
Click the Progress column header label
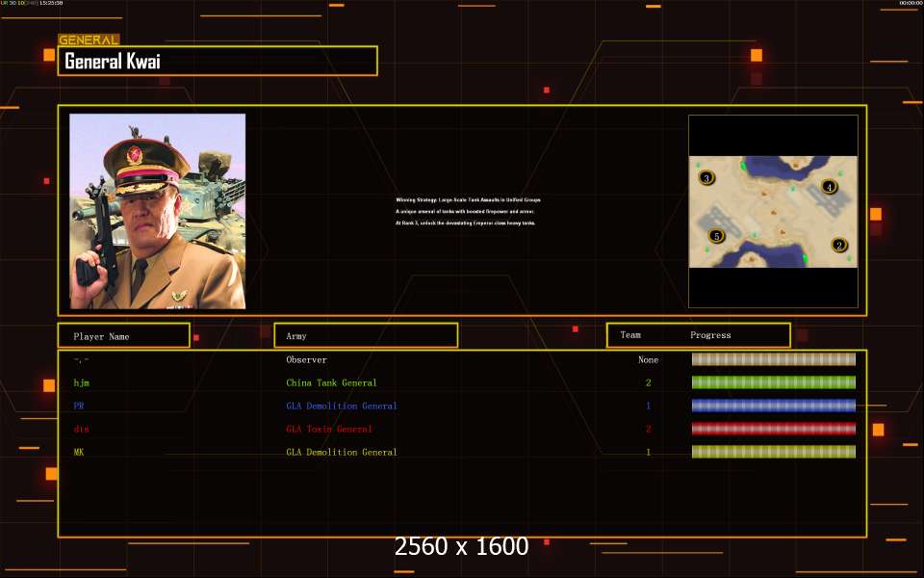pyautogui.click(x=710, y=335)
